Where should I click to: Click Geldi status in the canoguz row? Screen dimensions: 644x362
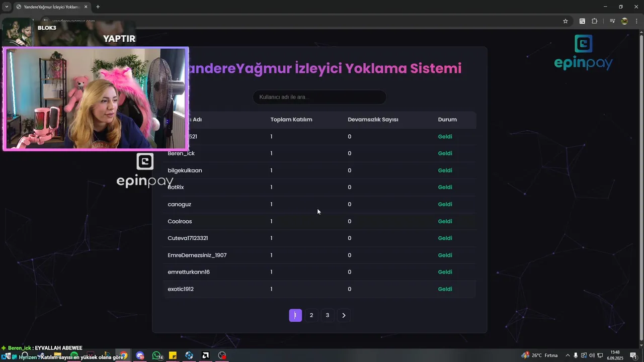click(x=445, y=204)
